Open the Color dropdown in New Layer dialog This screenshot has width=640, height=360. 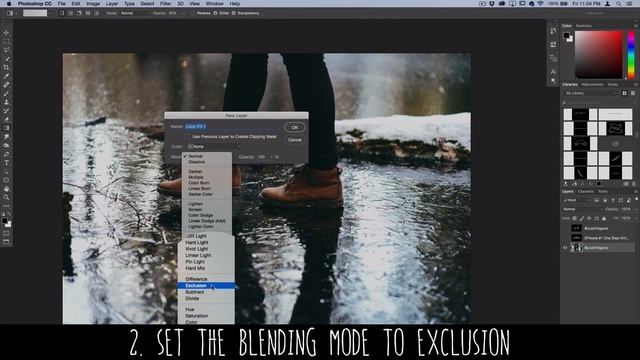[x=214, y=147]
